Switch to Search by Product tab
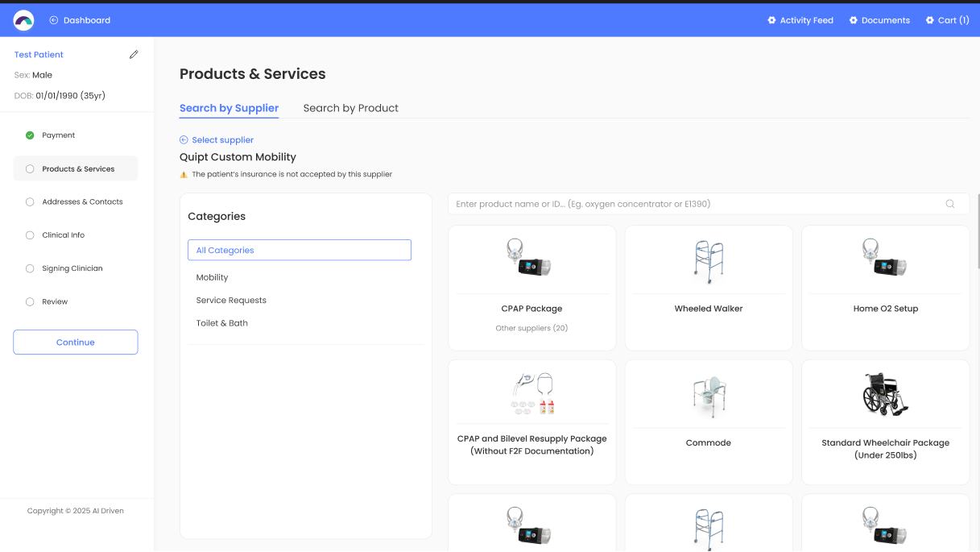The height and width of the screenshot is (552, 980). click(x=351, y=108)
